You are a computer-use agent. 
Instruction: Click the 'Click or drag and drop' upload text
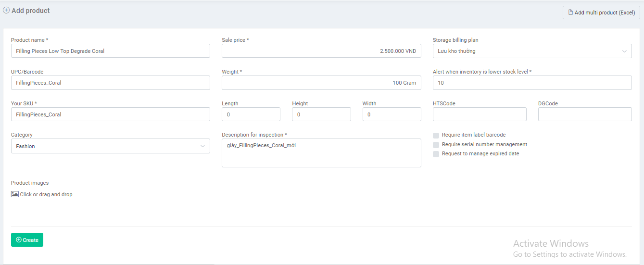[x=46, y=194]
